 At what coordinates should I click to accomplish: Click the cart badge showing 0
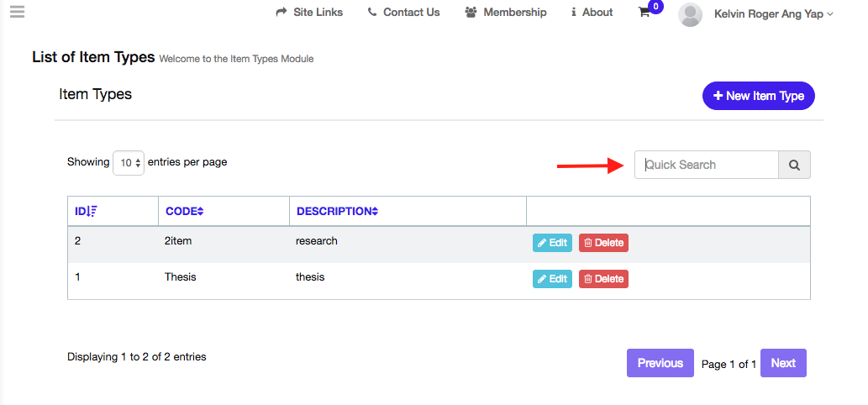[656, 7]
